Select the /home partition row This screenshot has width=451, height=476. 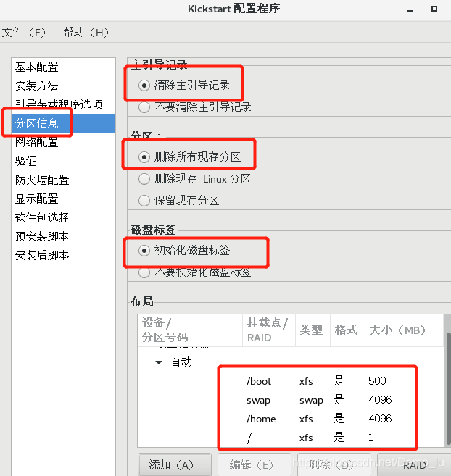291,419
